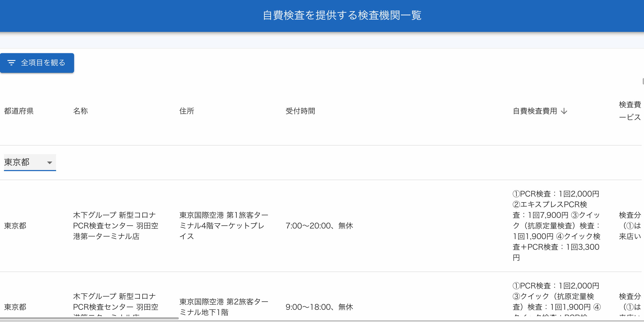The width and height of the screenshot is (644, 322).
Task: Click the vertical scrollbar thumb on right edge
Action: point(643,81)
